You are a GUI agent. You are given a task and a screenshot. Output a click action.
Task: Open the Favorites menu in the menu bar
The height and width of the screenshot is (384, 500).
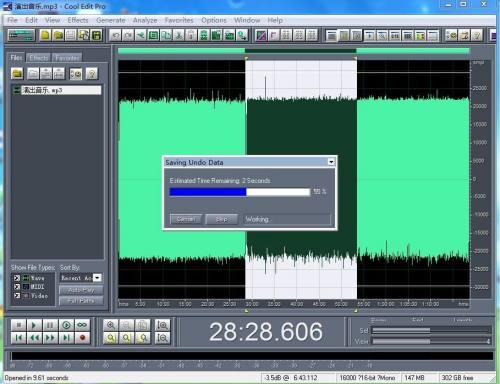click(179, 20)
